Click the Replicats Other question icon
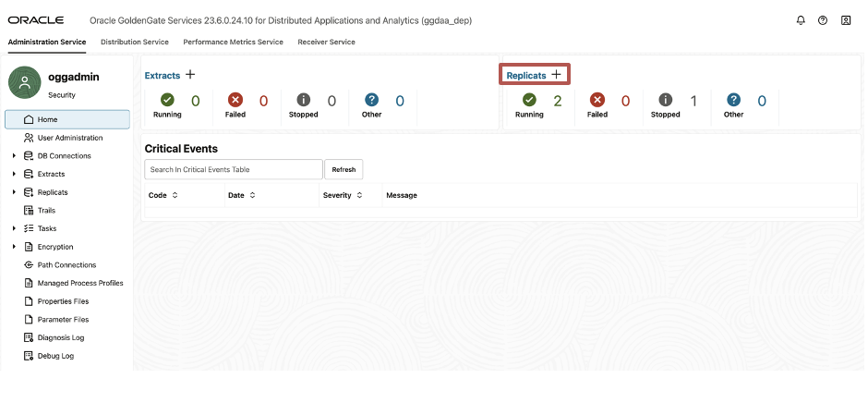This screenshot has height=403, width=868. (733, 100)
